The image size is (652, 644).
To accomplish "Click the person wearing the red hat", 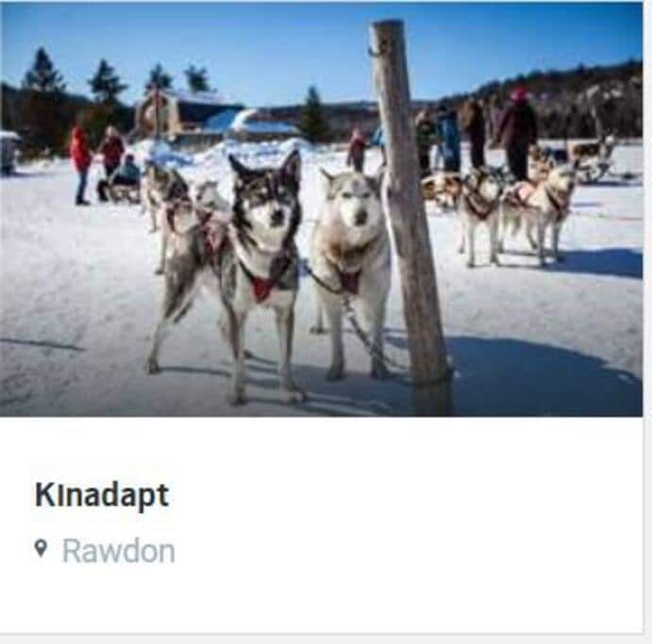I will click(518, 133).
